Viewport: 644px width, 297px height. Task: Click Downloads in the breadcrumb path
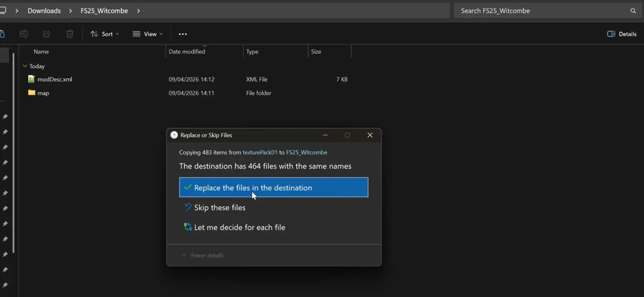[x=44, y=11]
